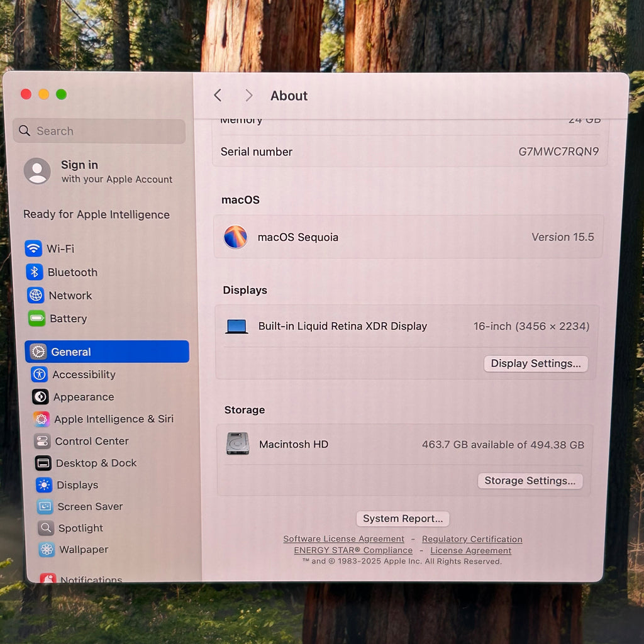
Task: Click Built-in Liquid Retina XDR Display text
Action: tap(343, 326)
